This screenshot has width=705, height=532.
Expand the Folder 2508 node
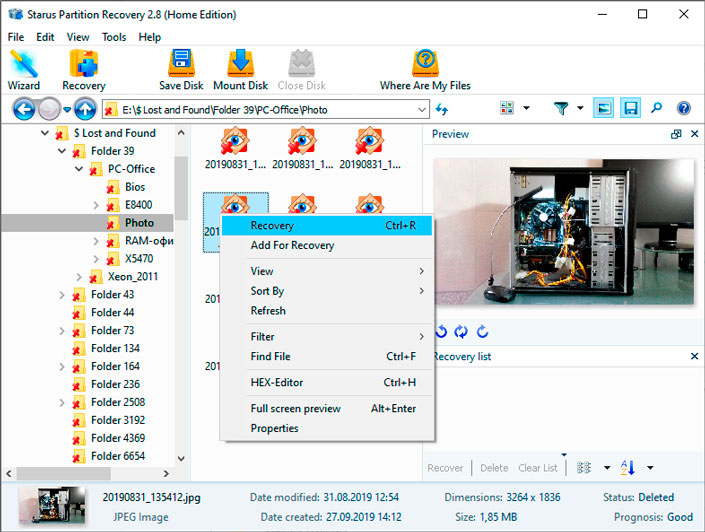[62, 402]
